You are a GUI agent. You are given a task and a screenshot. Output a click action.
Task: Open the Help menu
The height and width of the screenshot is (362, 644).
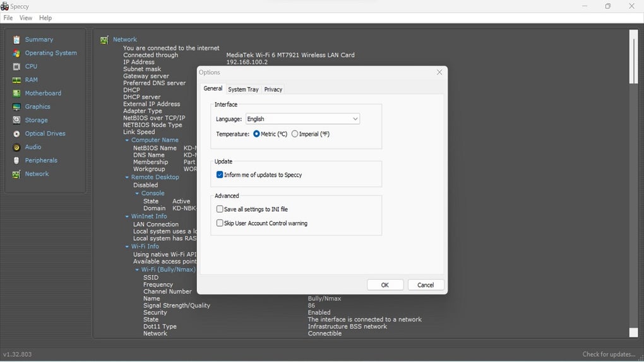click(45, 18)
